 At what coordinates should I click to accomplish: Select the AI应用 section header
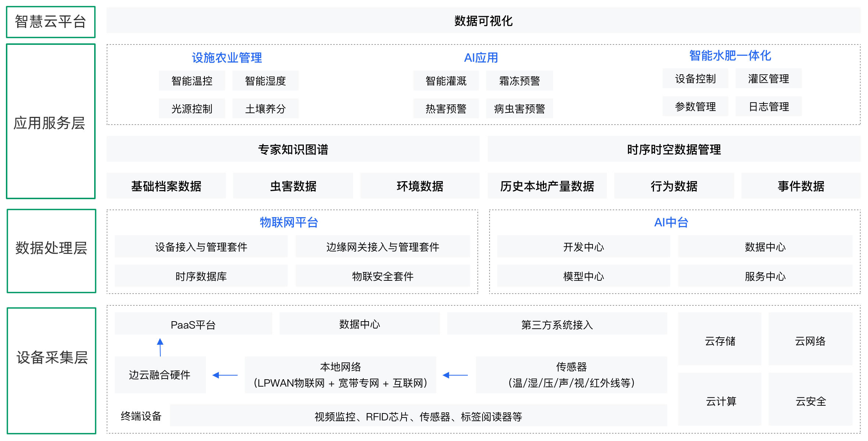(480, 57)
